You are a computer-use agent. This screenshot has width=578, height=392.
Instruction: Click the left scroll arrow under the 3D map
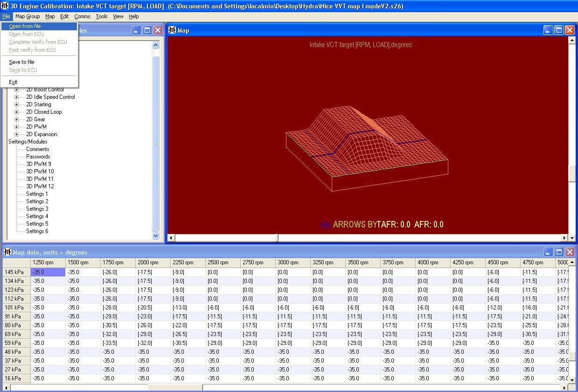[170, 238]
